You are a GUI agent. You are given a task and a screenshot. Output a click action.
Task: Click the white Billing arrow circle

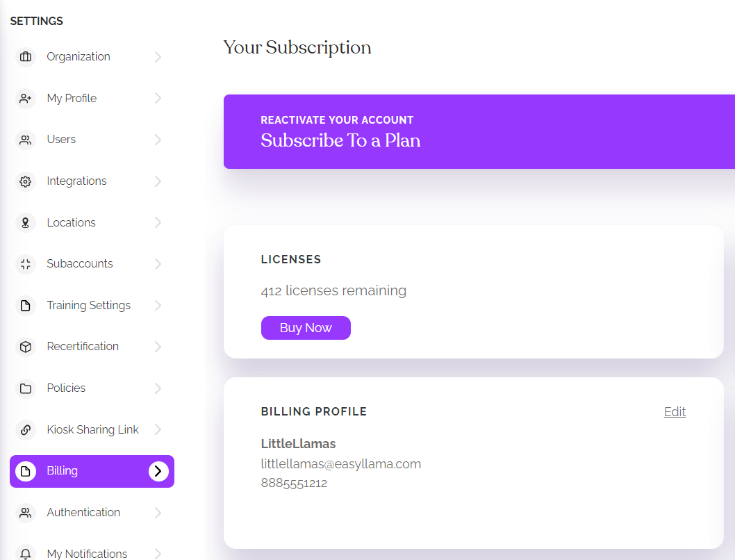coord(158,471)
